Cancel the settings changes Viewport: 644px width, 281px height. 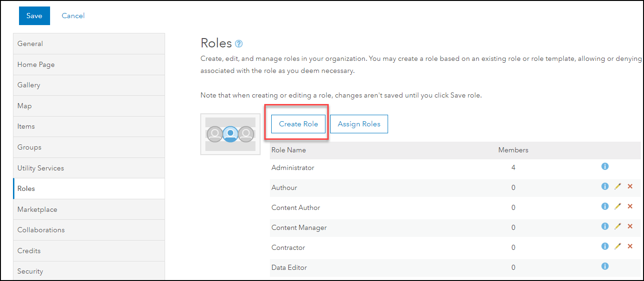coord(73,16)
